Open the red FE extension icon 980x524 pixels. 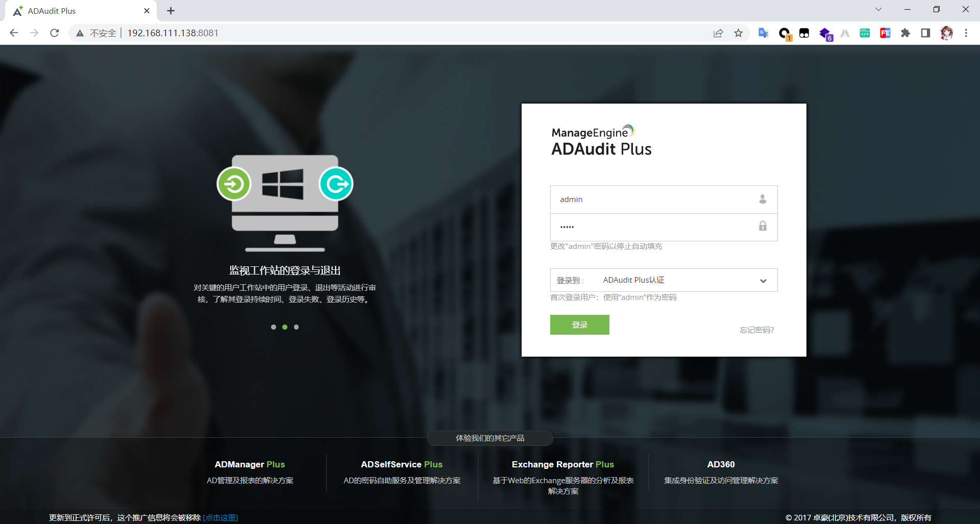tap(885, 33)
